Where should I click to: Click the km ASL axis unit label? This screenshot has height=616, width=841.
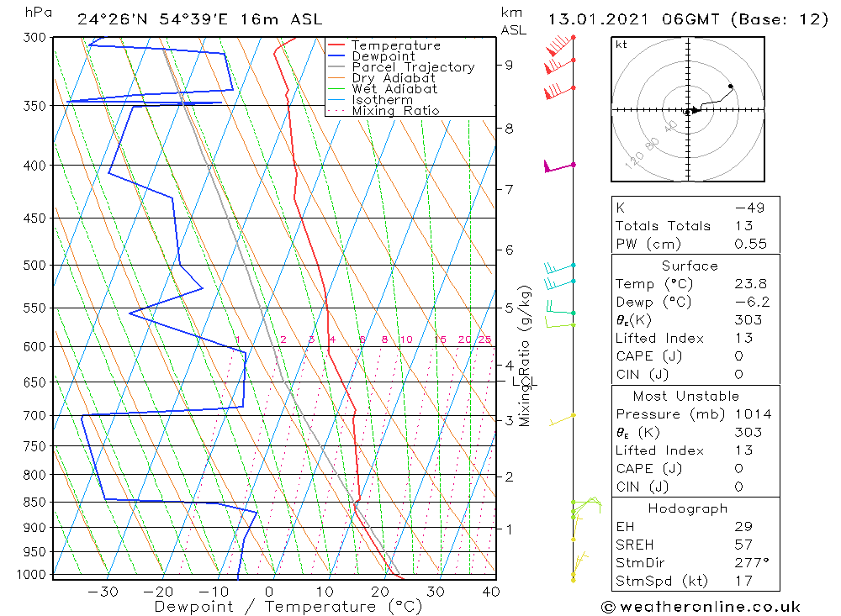pyautogui.click(x=513, y=22)
